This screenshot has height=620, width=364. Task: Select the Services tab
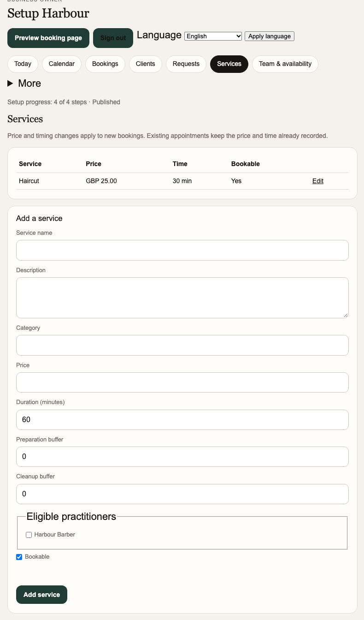229,64
